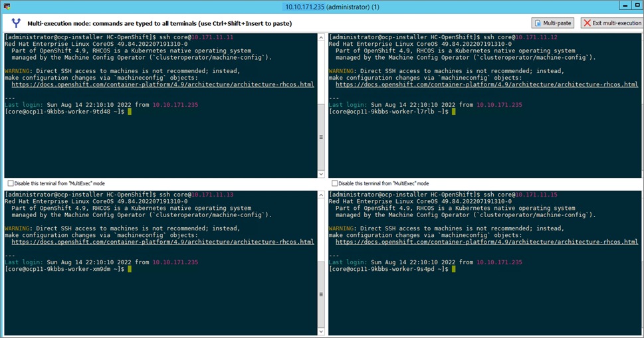644x338 pixels.
Task: Disable worker-l7rlb terminal from MultiExec mode
Action: point(335,183)
